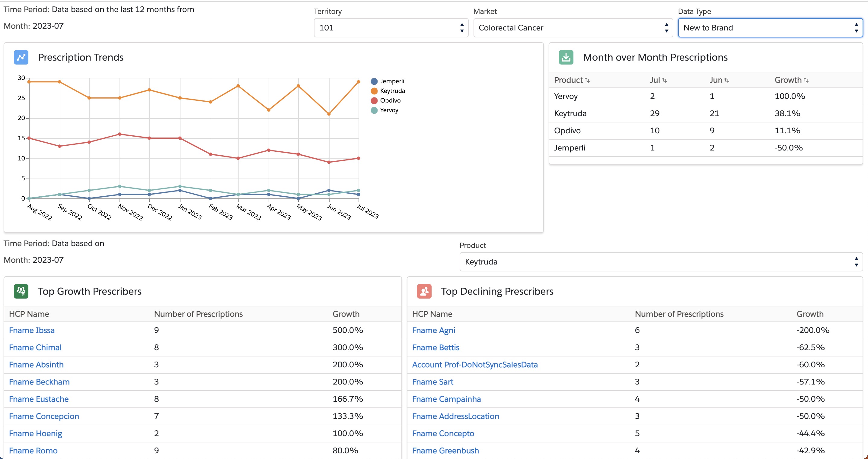This screenshot has width=868, height=459.
Task: Click the download icon on Month over Month panel
Action: pyautogui.click(x=566, y=57)
